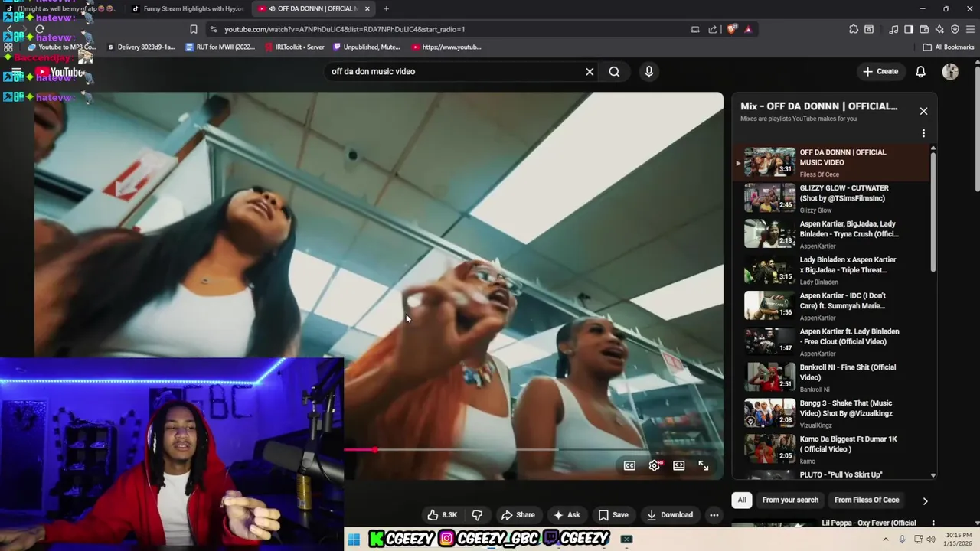The width and height of the screenshot is (980, 551).
Task: Open media control music note icon
Action: [893, 29]
